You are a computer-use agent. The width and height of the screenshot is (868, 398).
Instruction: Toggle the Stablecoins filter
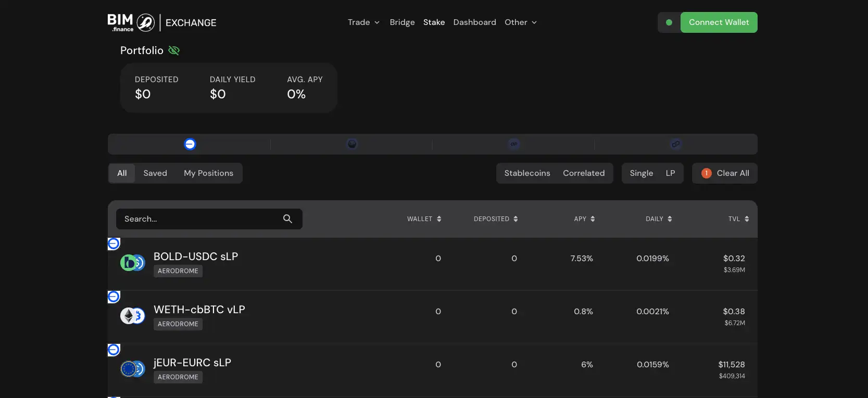click(527, 173)
